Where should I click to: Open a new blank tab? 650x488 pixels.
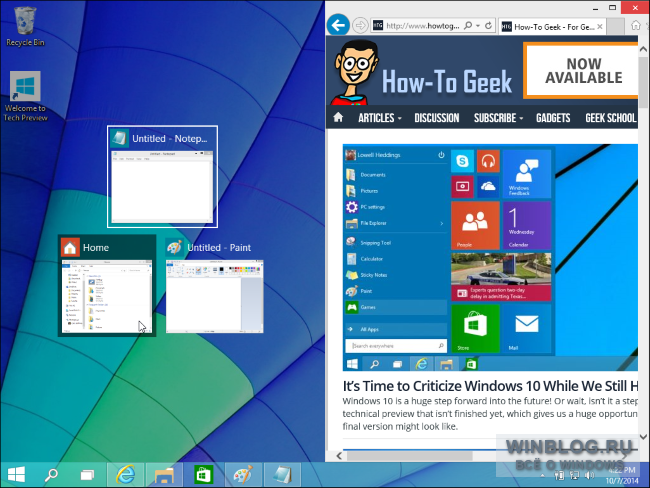[x=615, y=27]
